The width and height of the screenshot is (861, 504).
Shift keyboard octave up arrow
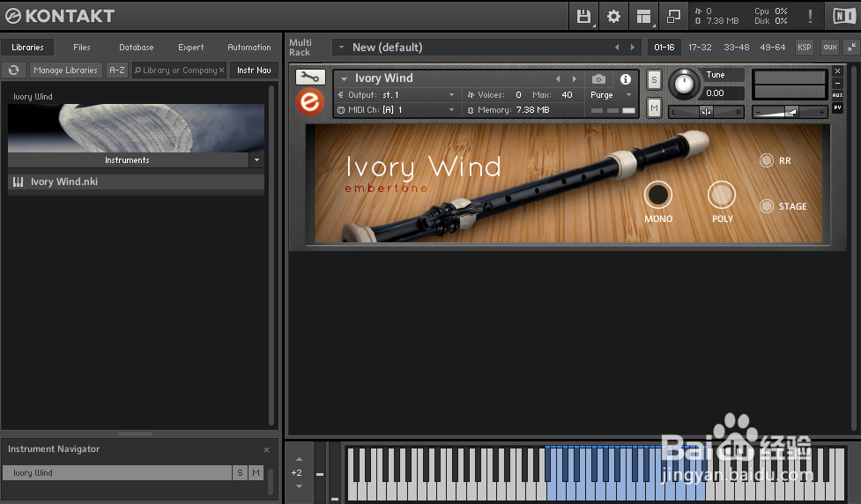pos(300,459)
